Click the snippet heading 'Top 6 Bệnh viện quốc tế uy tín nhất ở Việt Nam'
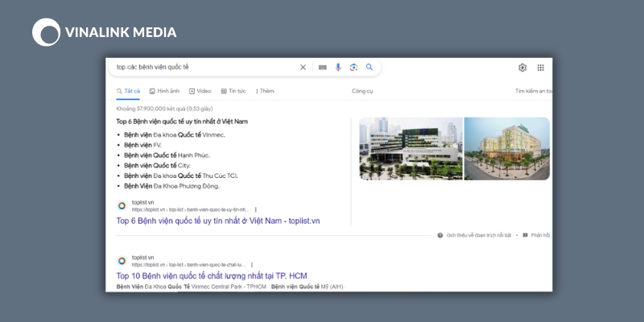 click(x=182, y=122)
